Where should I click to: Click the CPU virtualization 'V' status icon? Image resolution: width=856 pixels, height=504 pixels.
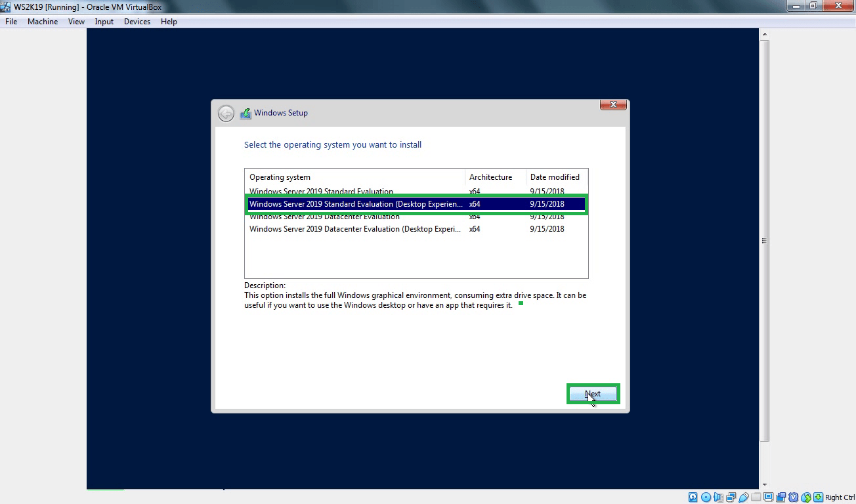click(x=794, y=497)
